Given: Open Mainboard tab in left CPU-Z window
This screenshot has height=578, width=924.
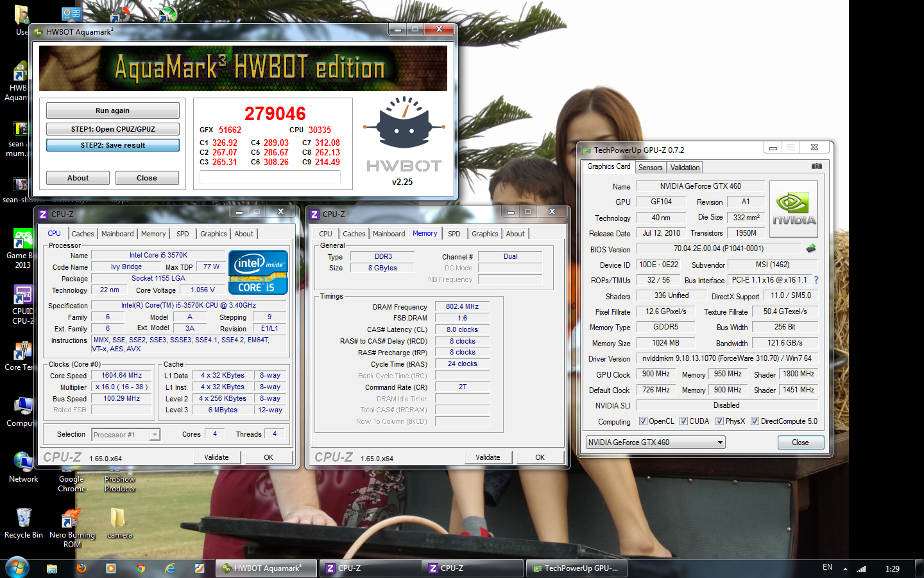Looking at the screenshot, I should pos(117,234).
